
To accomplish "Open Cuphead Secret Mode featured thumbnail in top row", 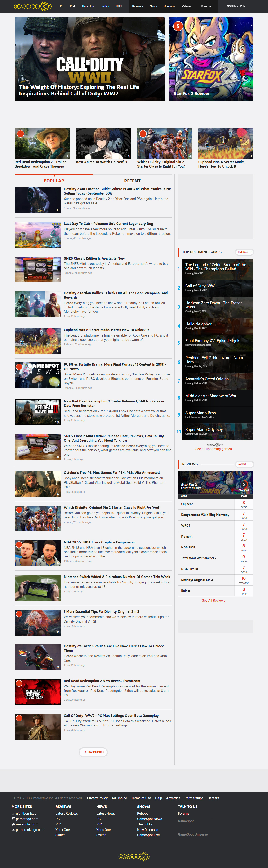I will 226,143.
